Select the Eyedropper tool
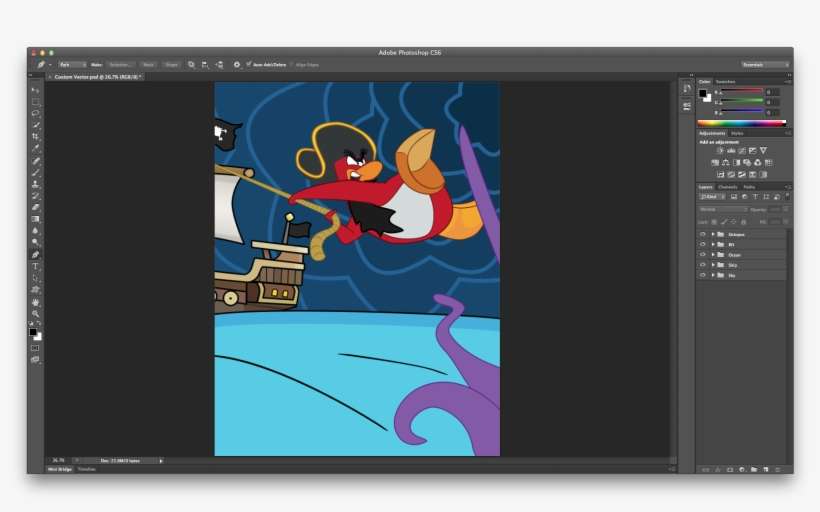Viewport: 820px width, 512px height. pyautogui.click(x=35, y=148)
